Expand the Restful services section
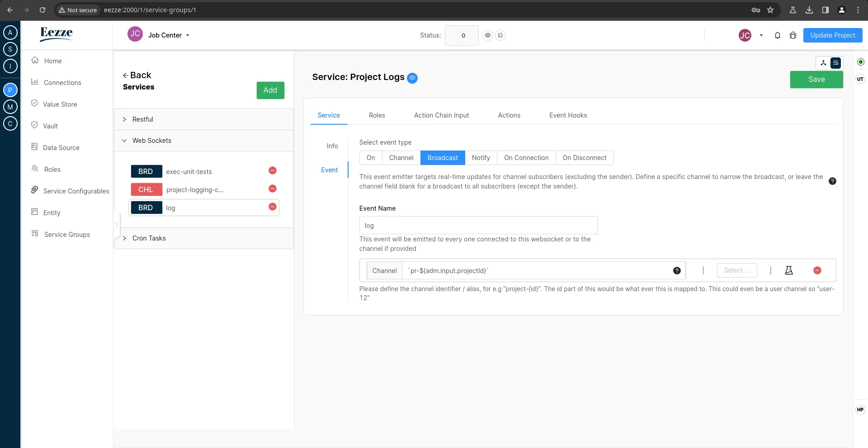This screenshot has height=448, width=868. pyautogui.click(x=143, y=119)
